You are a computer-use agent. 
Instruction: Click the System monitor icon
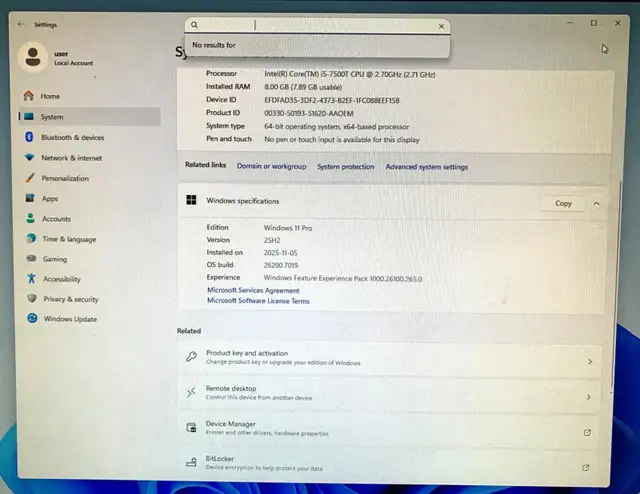[29, 117]
